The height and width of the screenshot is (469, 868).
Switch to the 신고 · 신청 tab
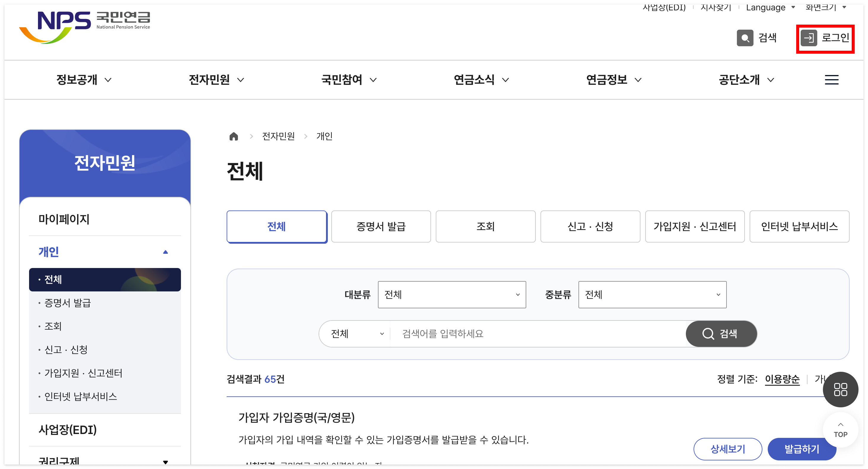pos(590,226)
